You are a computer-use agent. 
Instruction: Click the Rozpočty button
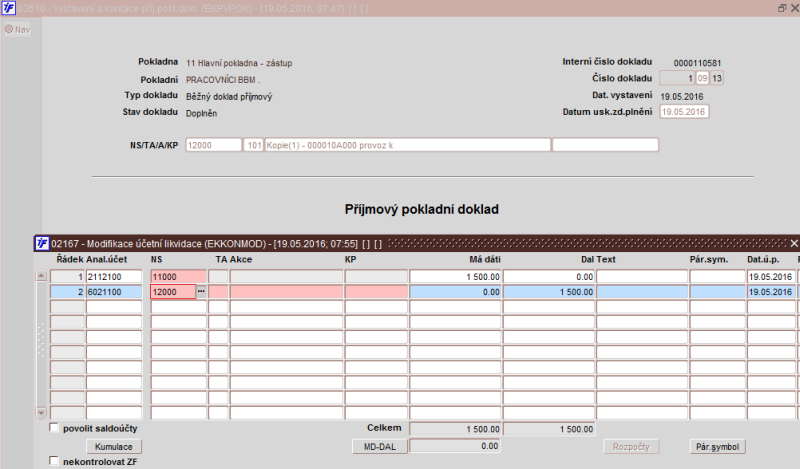[x=631, y=447]
